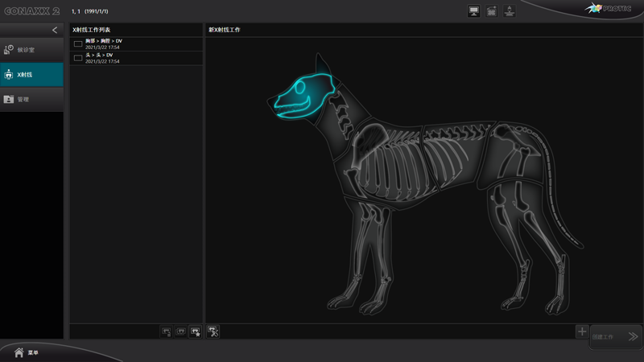This screenshot has height=362, width=644.
Task: Click the worklist toolbar icon with tools symbol
Action: 213,331
